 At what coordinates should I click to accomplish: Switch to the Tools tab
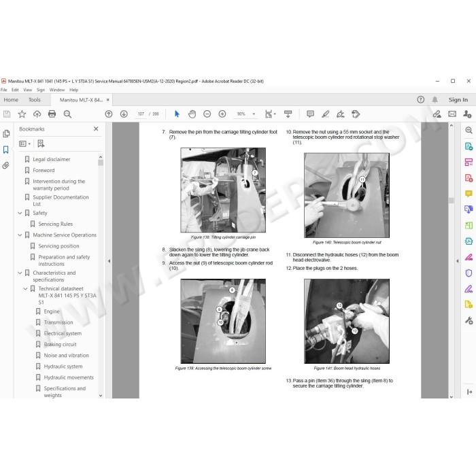tap(34, 99)
